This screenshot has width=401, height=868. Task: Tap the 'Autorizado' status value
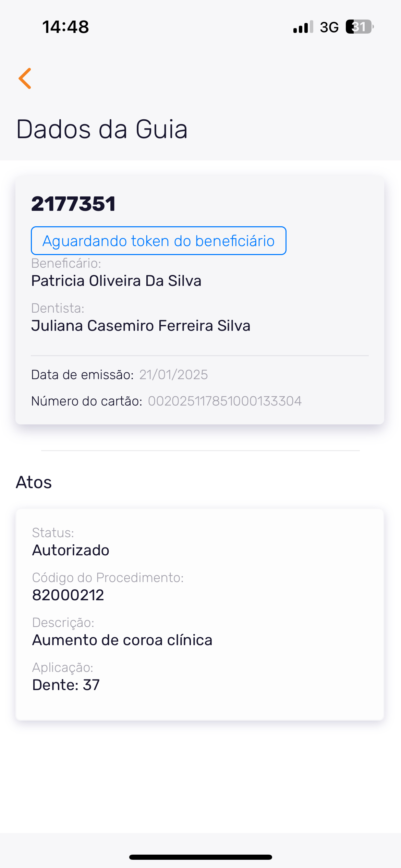[71, 550]
